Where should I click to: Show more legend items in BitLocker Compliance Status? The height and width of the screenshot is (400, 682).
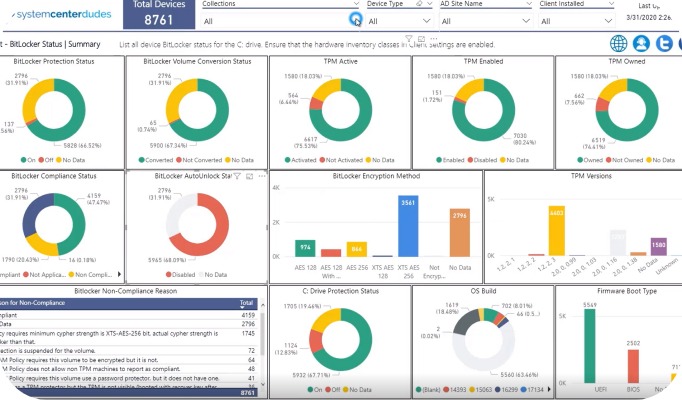pyautogui.click(x=119, y=274)
